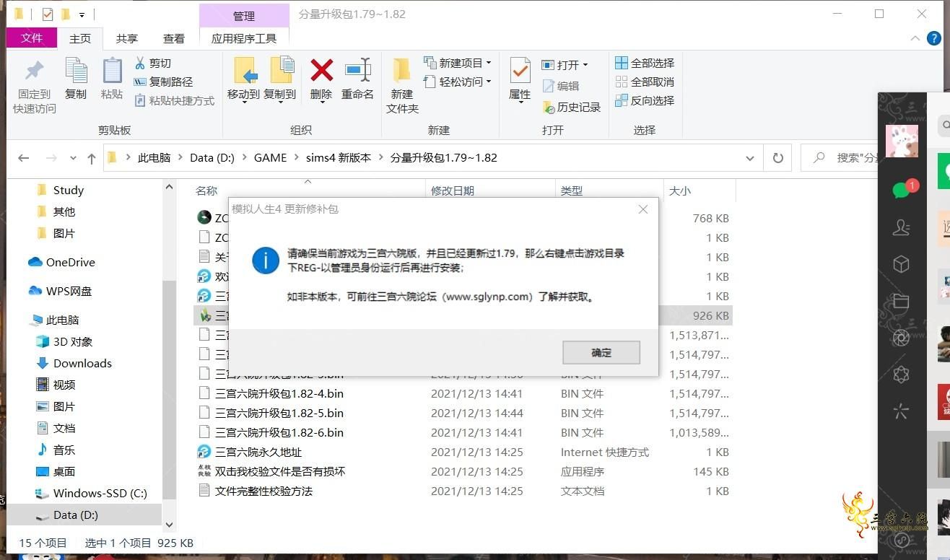
Task: Switch to 主页 (Home) tab
Action: point(80,38)
